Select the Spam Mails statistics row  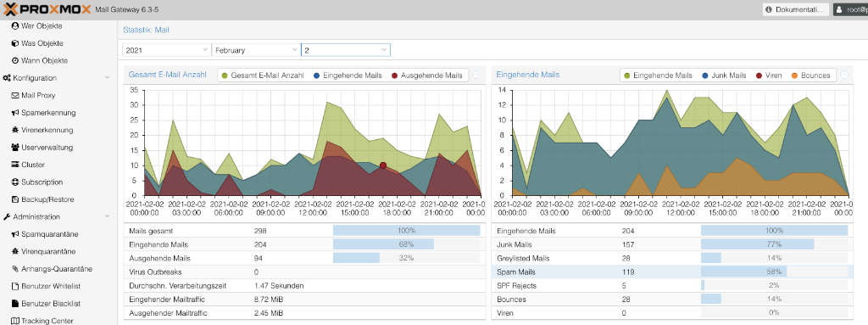pyautogui.click(x=672, y=272)
